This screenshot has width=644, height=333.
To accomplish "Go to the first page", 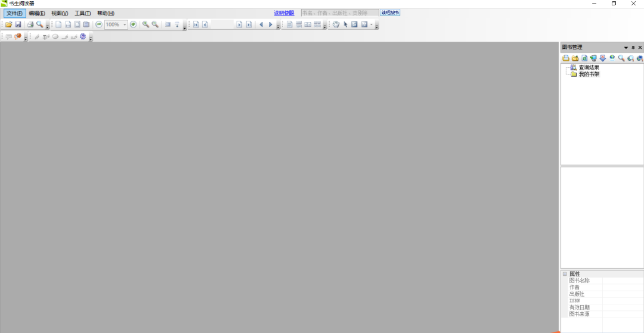I will click(196, 24).
